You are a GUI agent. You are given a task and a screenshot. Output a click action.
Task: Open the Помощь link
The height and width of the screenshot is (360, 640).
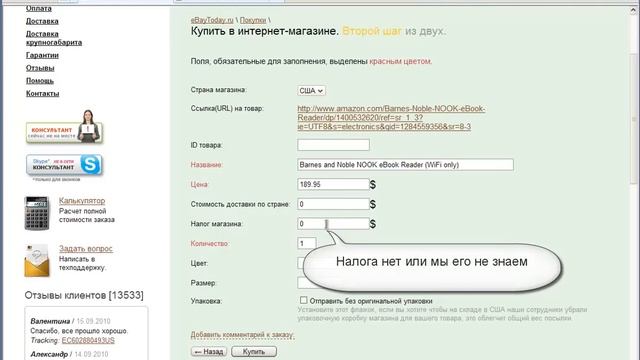pyautogui.click(x=40, y=80)
